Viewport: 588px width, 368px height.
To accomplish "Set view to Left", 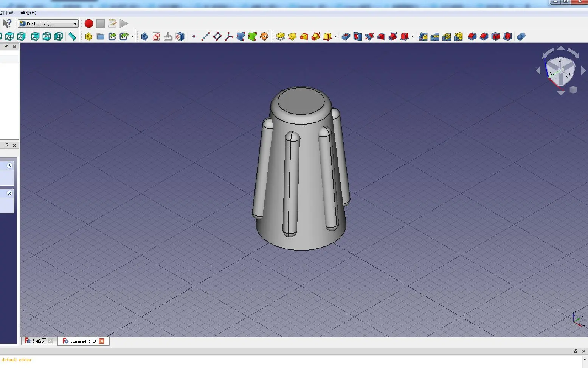I will 59,36.
